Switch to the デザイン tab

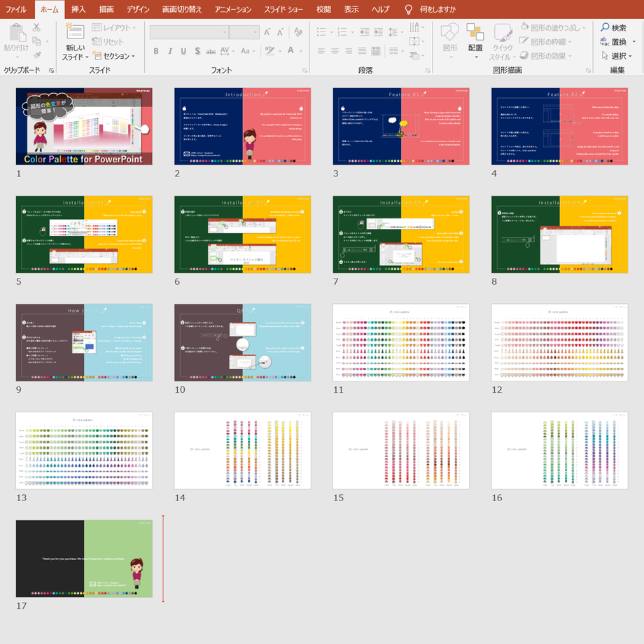(138, 9)
